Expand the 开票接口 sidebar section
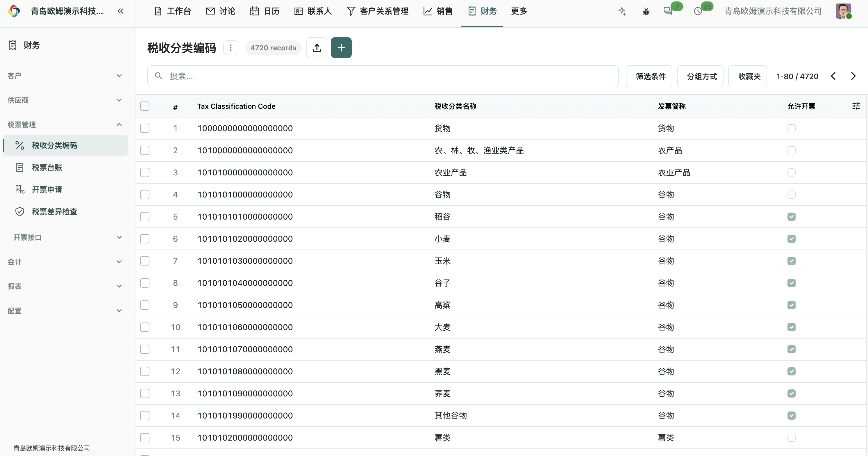868x456 pixels. coord(65,238)
